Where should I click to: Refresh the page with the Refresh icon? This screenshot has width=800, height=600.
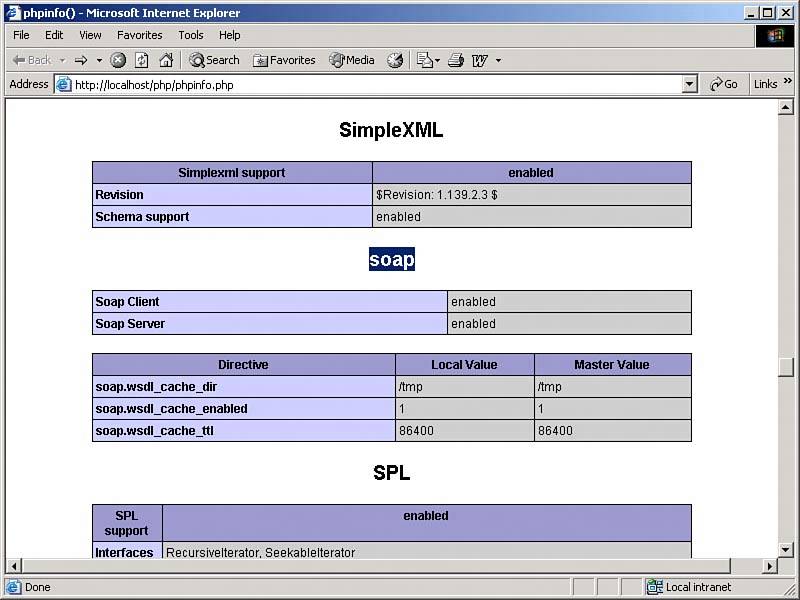click(142, 60)
